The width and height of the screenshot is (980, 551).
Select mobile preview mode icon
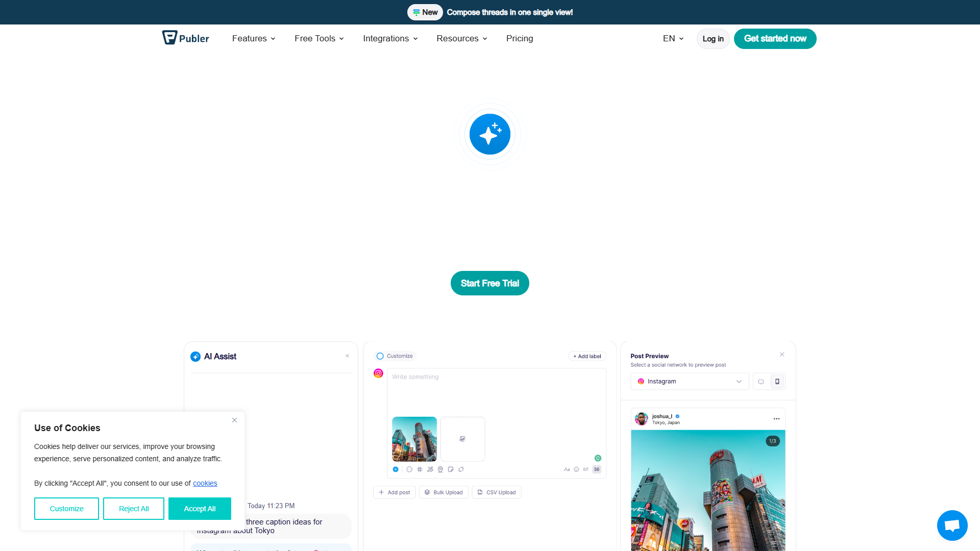coord(777,382)
